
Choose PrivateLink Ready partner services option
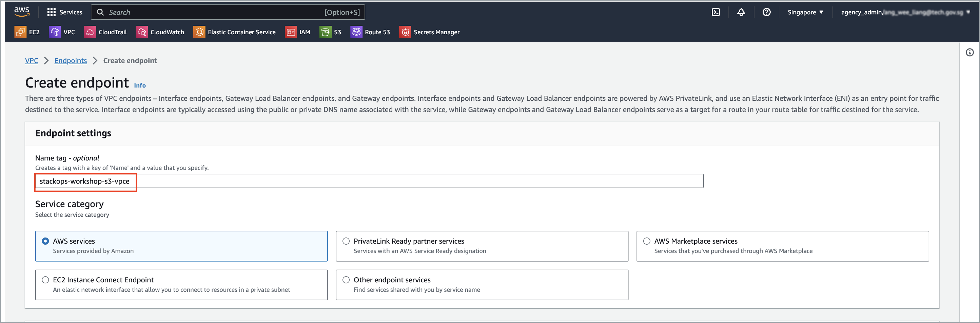(x=346, y=241)
